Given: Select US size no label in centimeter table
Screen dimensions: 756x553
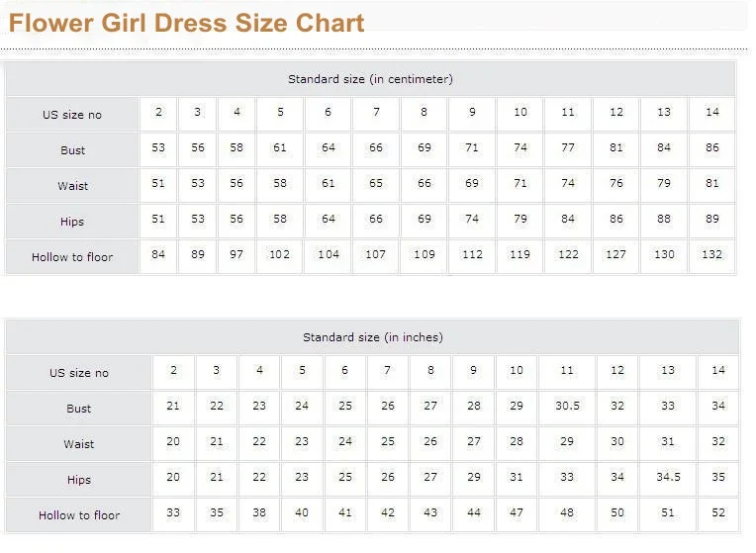Looking at the screenshot, I should pyautogui.click(x=71, y=115).
